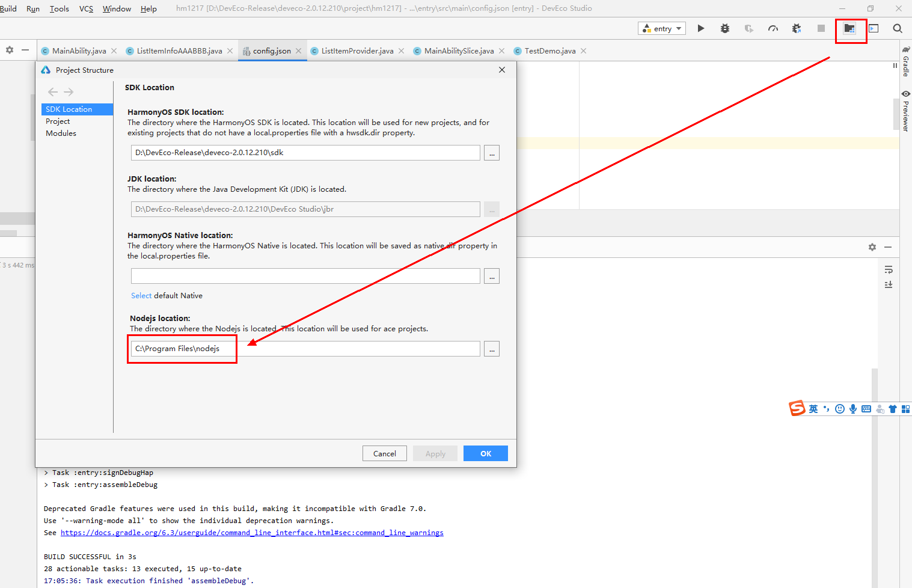Open Sogou emoji panel

840,409
